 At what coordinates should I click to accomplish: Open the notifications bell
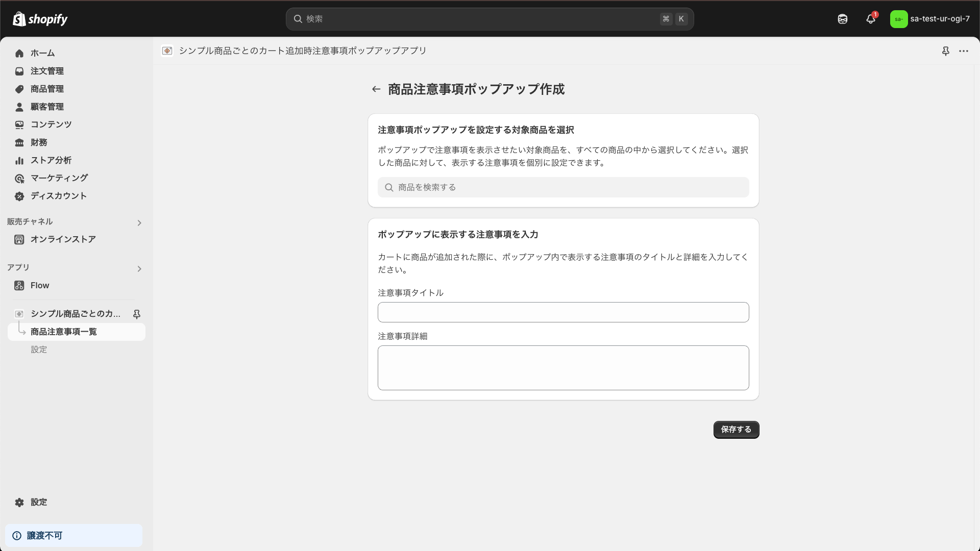click(871, 19)
